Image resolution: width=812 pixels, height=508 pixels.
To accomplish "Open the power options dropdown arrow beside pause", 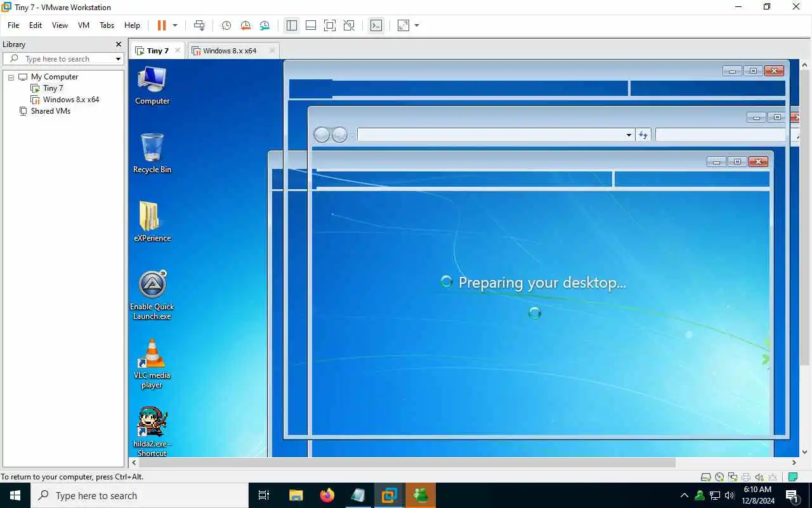I will 175,25.
